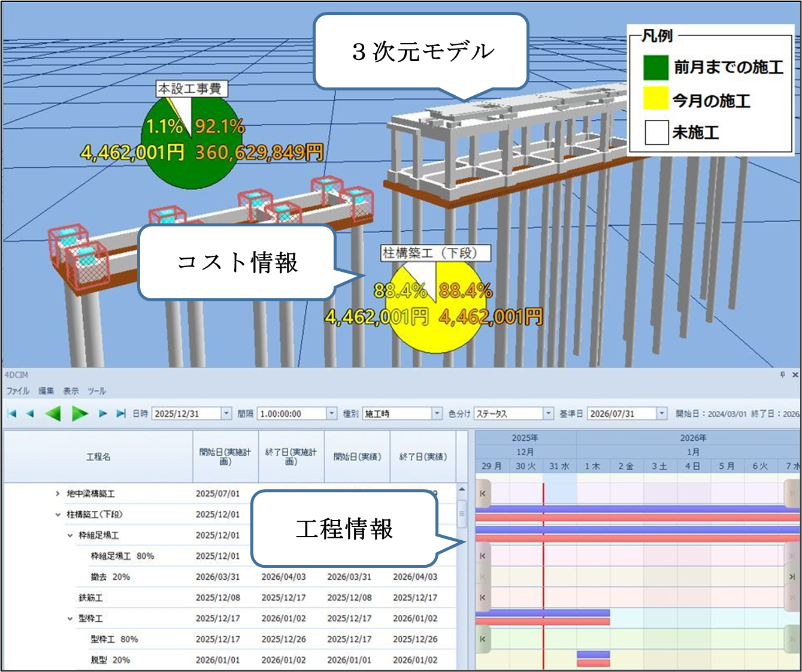Collapse the 柱構築工(下段) tree row

(57, 514)
